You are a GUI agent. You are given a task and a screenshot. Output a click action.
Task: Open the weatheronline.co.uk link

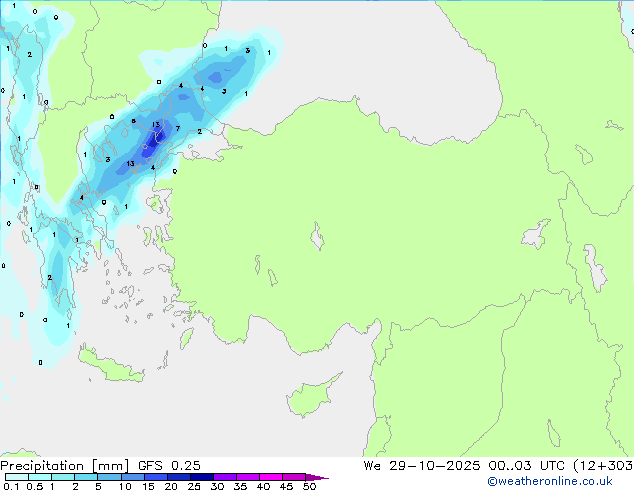coord(550,481)
